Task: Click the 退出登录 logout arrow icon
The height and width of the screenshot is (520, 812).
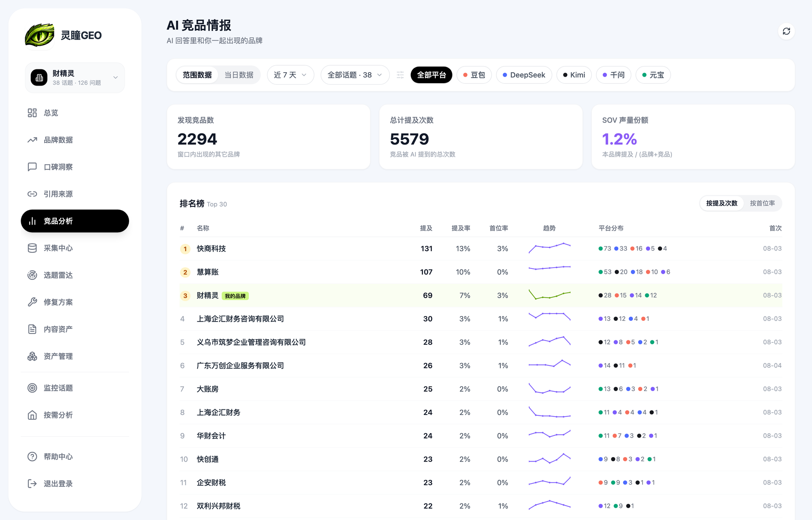Action: pos(32,483)
